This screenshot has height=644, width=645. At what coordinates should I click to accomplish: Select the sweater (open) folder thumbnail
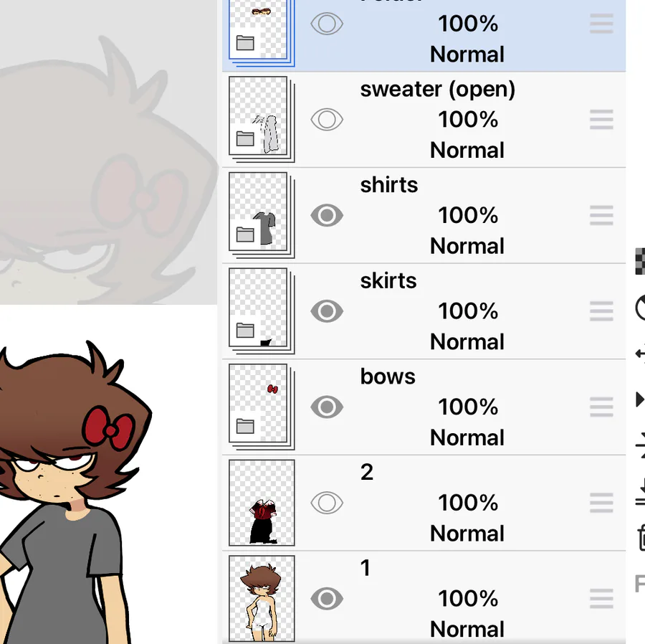click(x=261, y=119)
